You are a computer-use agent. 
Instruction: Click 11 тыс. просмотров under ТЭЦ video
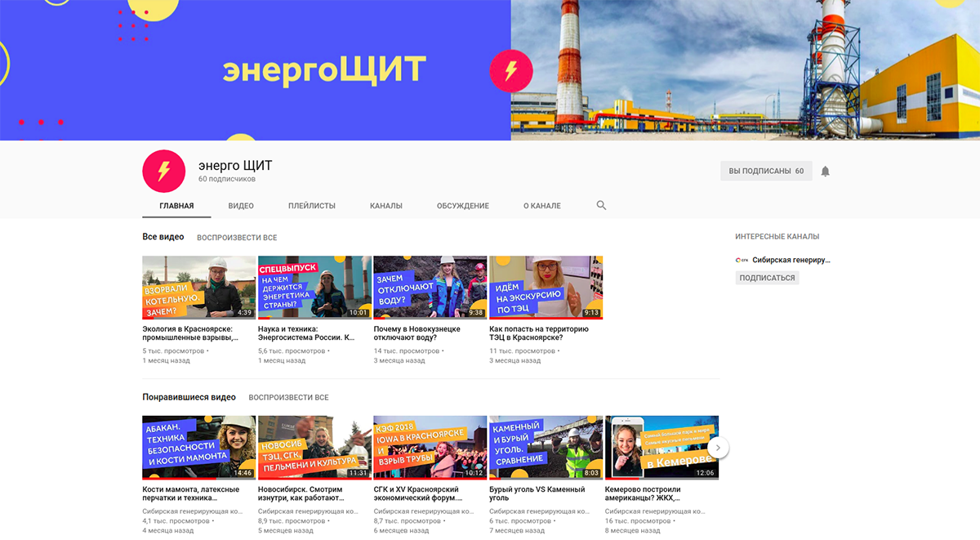point(520,350)
